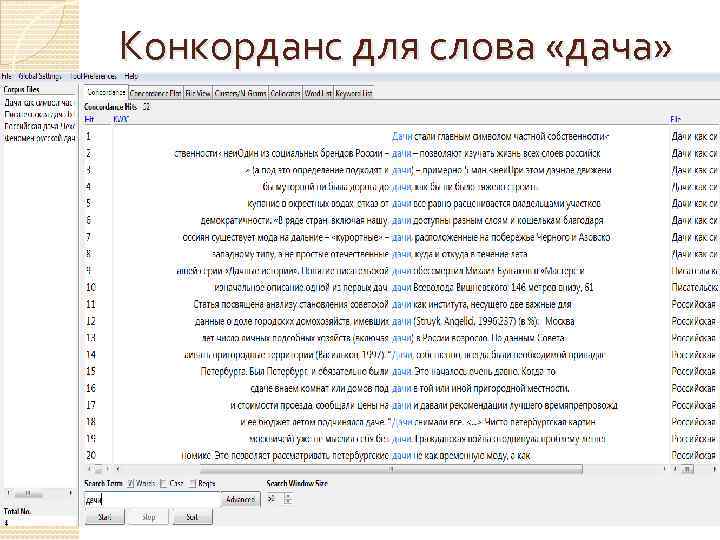
Task: Click hit number 15
Action: (x=91, y=371)
